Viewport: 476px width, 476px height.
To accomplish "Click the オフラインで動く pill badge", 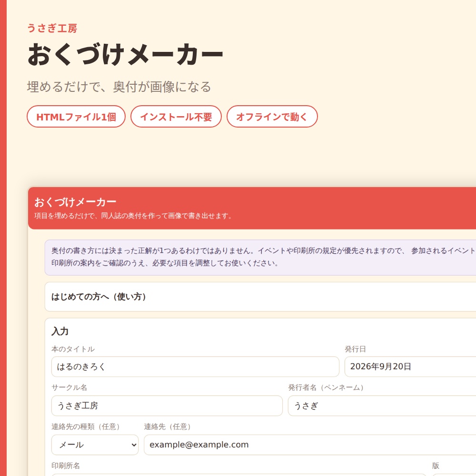I will point(272,117).
